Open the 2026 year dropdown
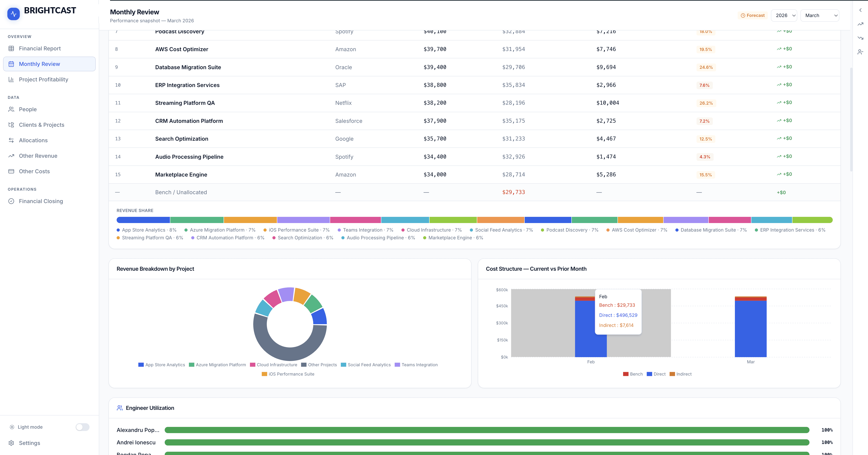Viewport: 868px width, 455px height. [x=784, y=16]
